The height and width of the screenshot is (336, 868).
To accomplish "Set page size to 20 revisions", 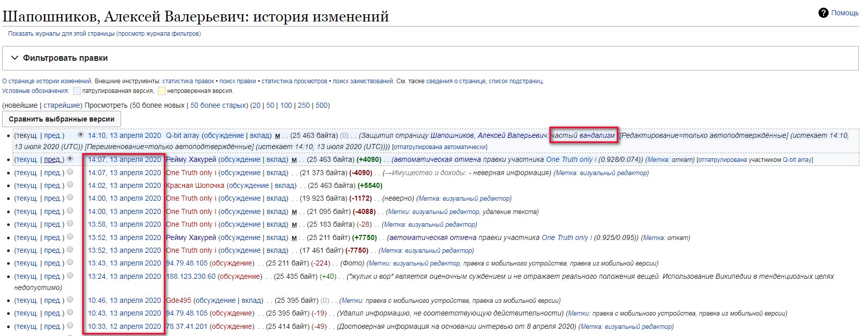I will pyautogui.click(x=256, y=105).
